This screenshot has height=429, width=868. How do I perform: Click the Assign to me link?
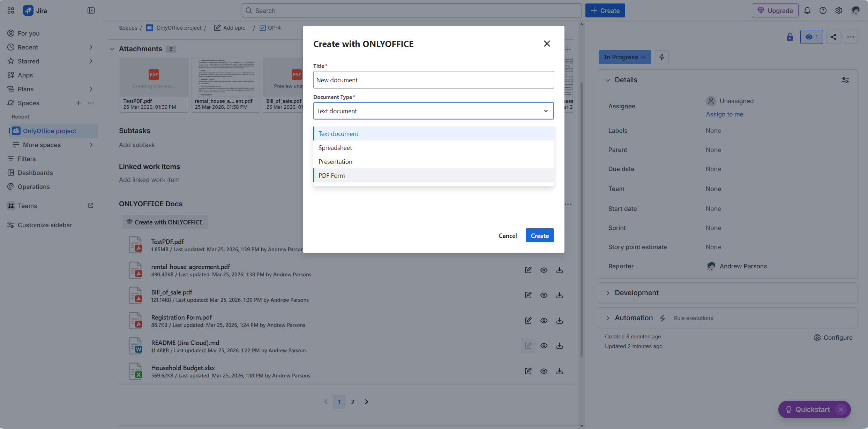coord(724,114)
